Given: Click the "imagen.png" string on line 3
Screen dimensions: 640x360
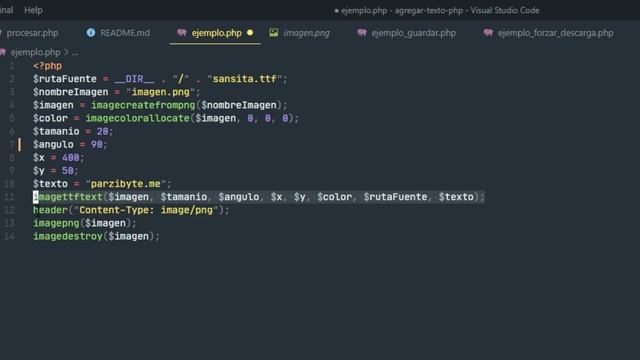Looking at the screenshot, I should 160,92.
